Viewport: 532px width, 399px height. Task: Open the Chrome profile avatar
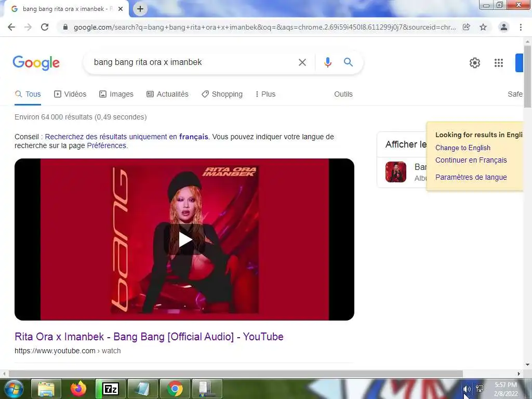(504, 27)
